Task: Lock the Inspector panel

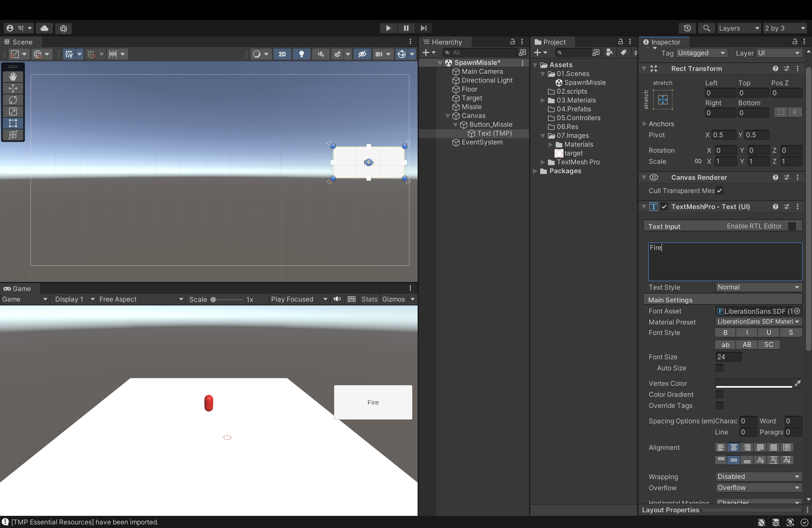Action: coord(795,42)
